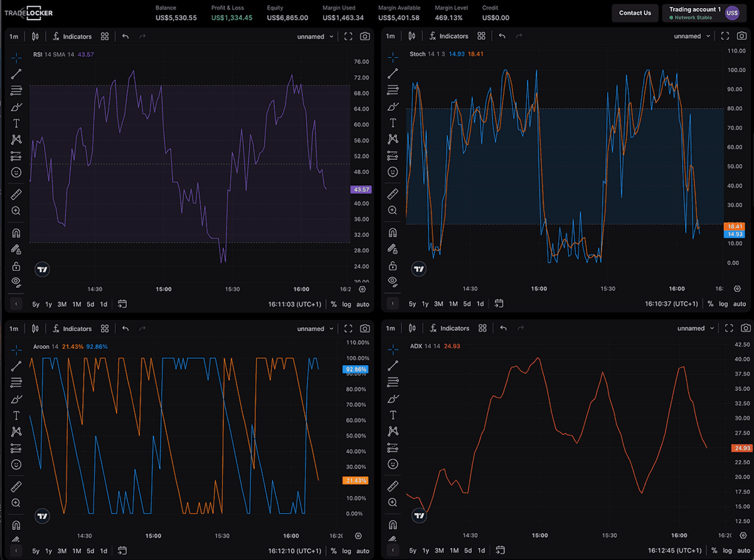The width and height of the screenshot is (754, 560).
Task: Open fullscreen mode on the Stoch chart
Action: pos(725,36)
